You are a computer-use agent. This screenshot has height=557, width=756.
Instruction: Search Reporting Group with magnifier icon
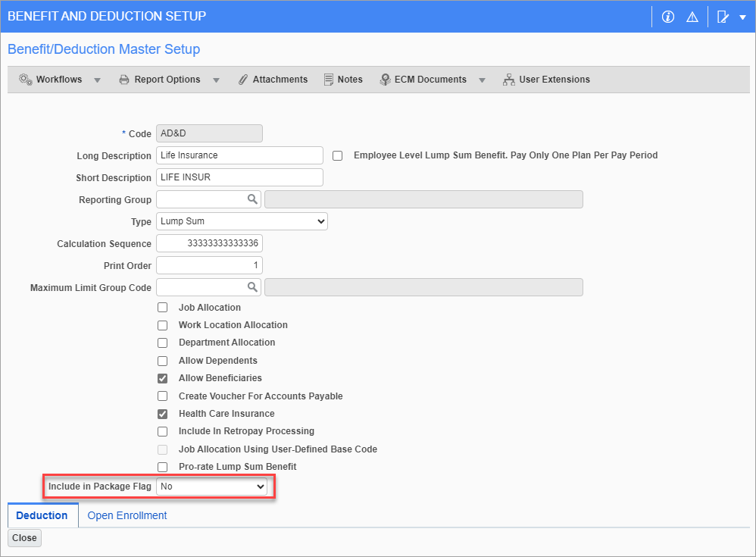(252, 199)
